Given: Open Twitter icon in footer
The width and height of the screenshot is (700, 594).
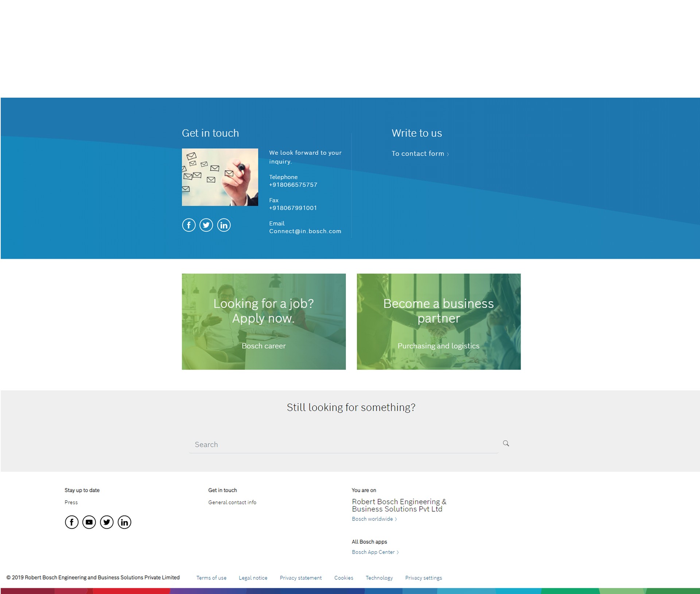Looking at the screenshot, I should click(x=107, y=522).
